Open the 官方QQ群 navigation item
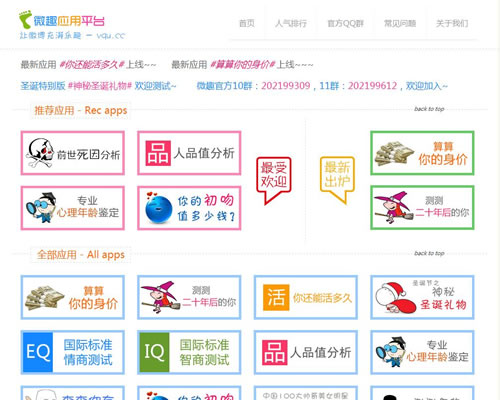This screenshot has width=500, height=400. 346,23
